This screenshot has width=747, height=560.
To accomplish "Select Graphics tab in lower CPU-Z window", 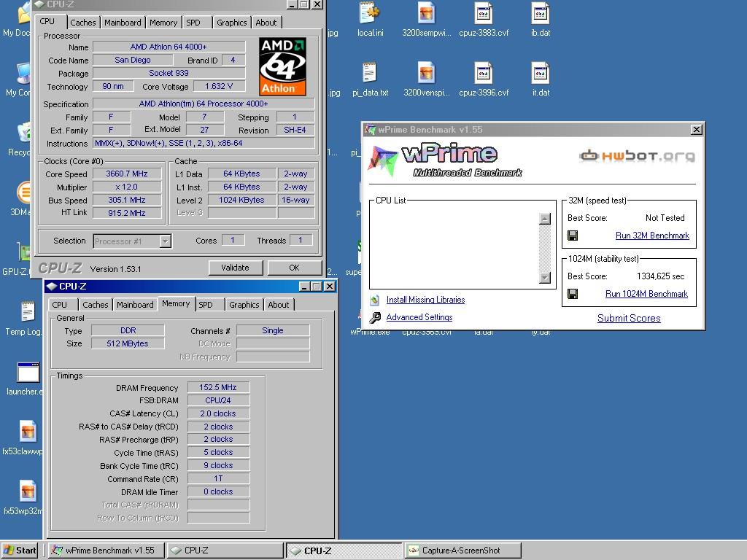I will 244,305.
